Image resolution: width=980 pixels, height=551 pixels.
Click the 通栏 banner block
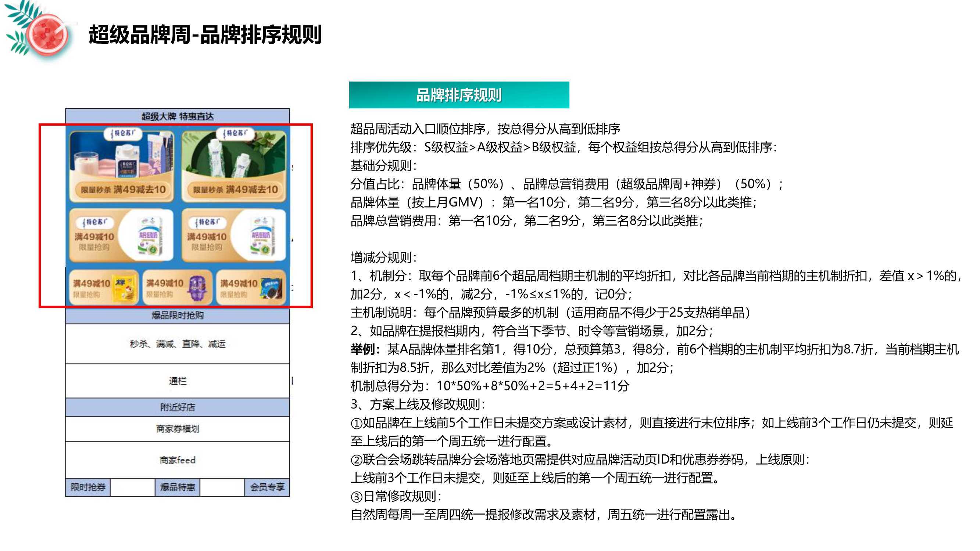[x=177, y=381]
